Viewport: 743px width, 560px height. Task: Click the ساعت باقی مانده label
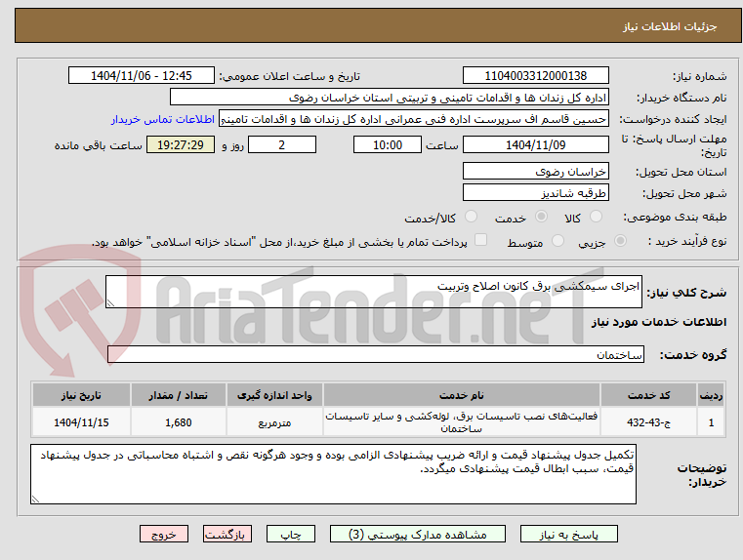(x=98, y=145)
